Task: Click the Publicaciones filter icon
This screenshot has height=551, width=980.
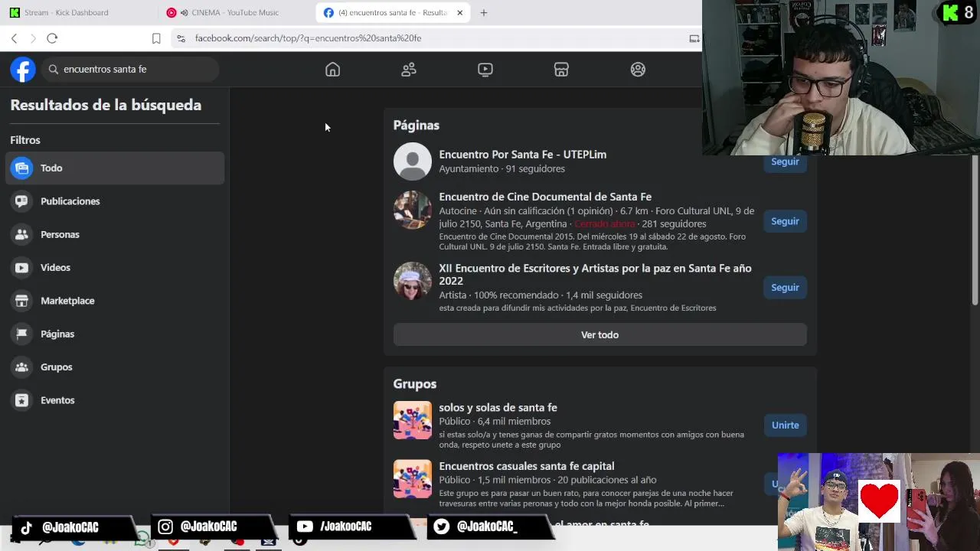Action: tap(21, 201)
